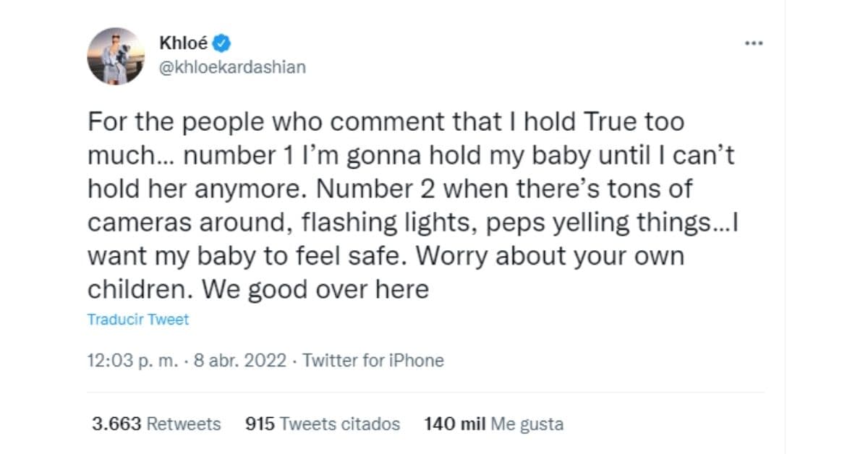The width and height of the screenshot is (868, 454).
Task: See likes via 140 mil Me gusta
Action: [493, 424]
